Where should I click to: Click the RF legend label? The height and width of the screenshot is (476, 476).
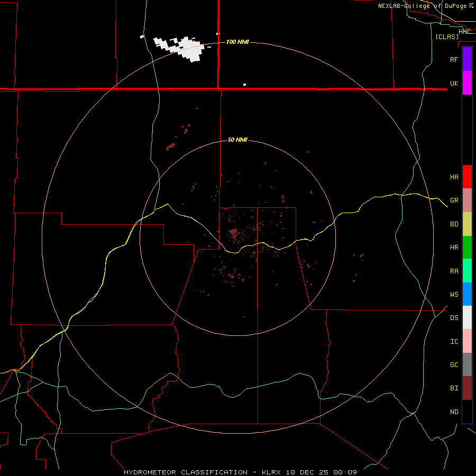(x=454, y=59)
